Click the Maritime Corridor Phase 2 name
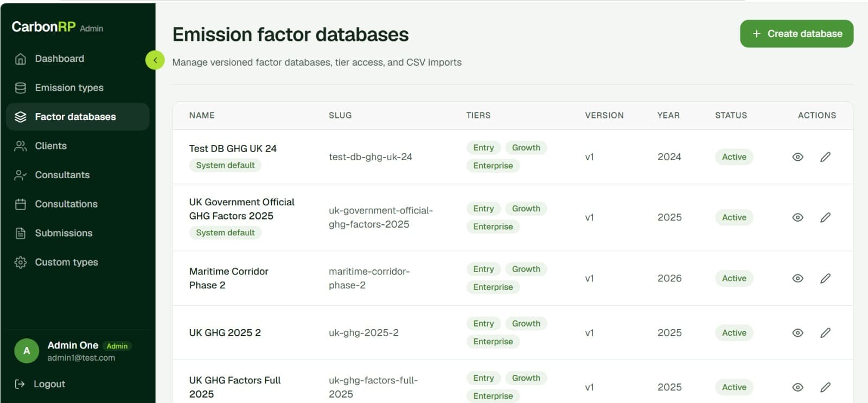The width and height of the screenshot is (868, 403). [228, 278]
